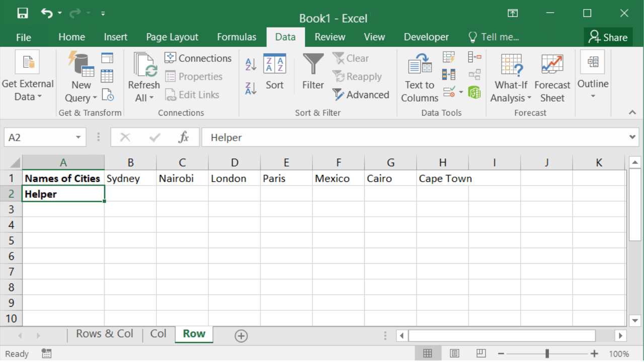
Task: Open the Forecast Sheet tool
Action: point(552,78)
